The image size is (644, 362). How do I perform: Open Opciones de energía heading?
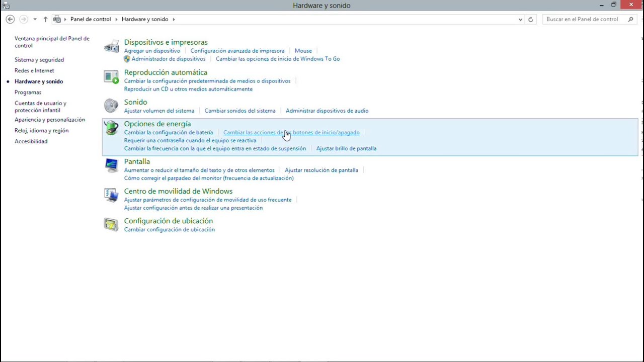157,124
